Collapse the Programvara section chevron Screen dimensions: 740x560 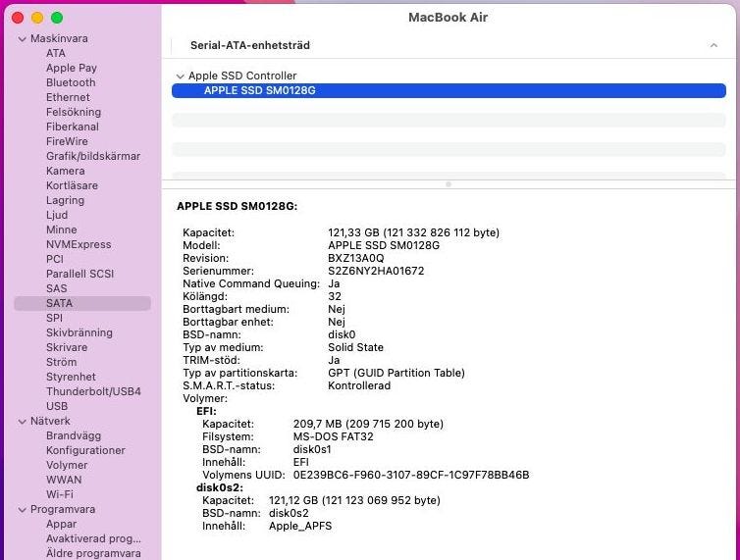23,510
